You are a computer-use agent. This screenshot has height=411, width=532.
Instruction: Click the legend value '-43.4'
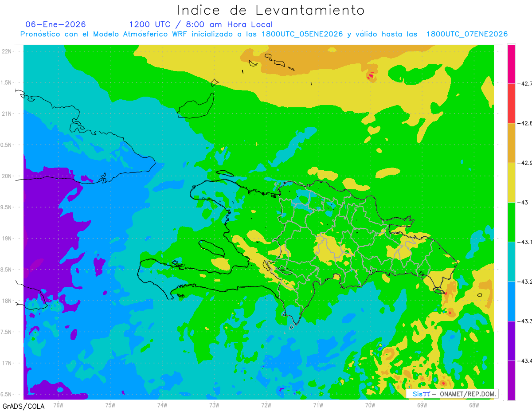point(524,361)
